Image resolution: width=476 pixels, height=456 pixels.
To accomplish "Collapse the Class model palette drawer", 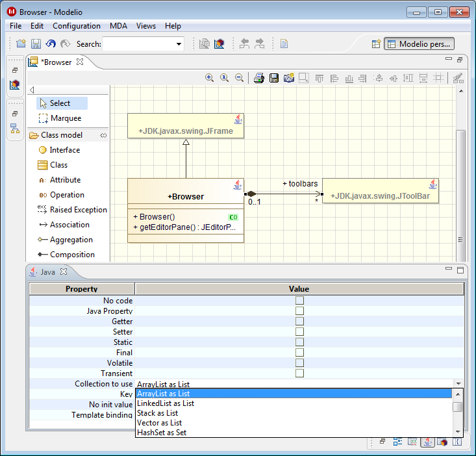I will [103, 135].
